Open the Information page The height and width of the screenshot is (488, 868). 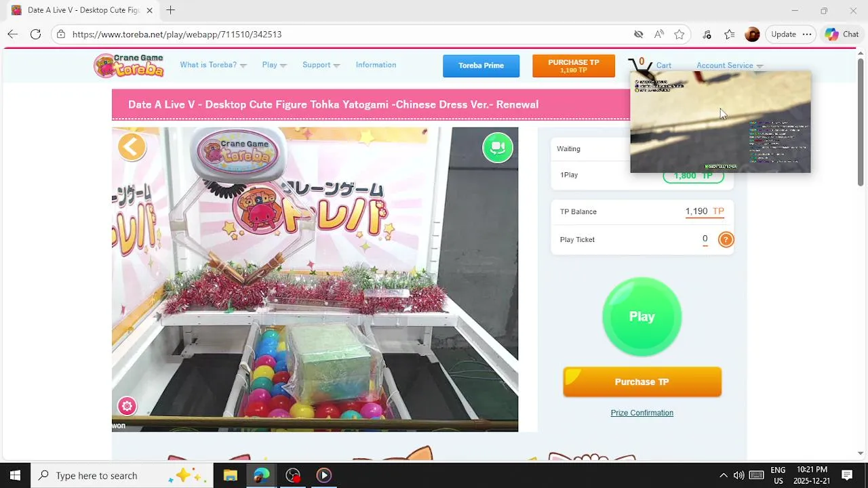click(376, 65)
